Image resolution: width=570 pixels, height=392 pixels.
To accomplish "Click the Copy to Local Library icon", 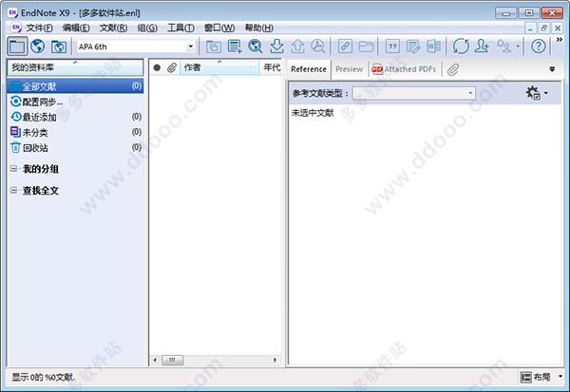I will tap(214, 47).
